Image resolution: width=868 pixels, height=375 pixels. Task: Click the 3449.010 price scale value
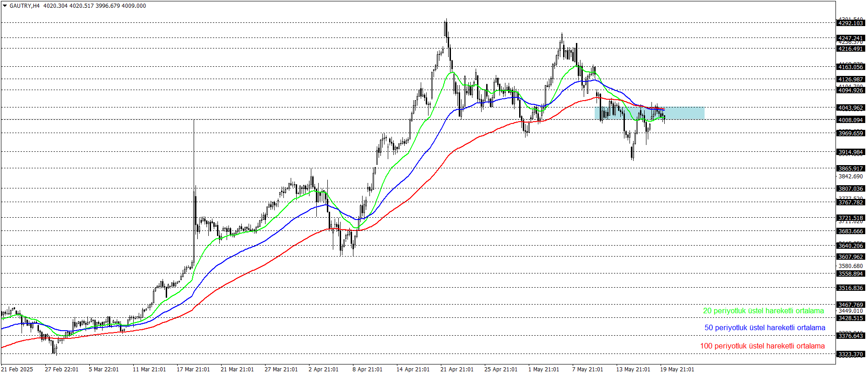(x=851, y=311)
